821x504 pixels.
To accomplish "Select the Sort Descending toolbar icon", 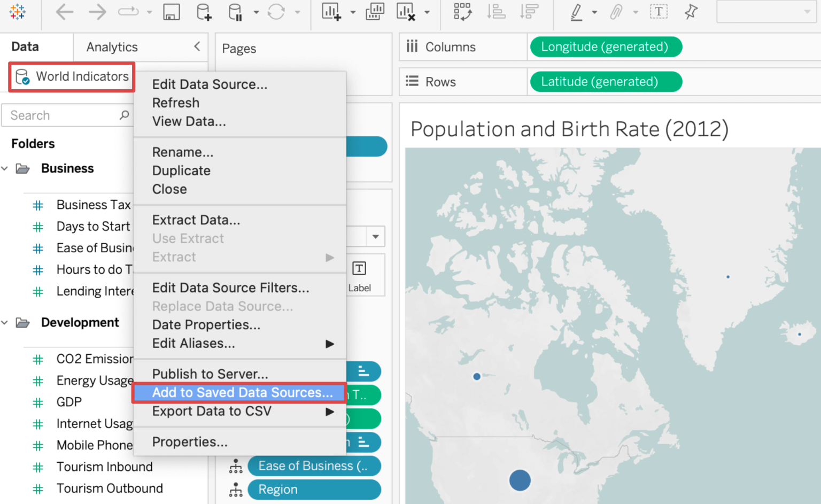I will [x=529, y=11].
